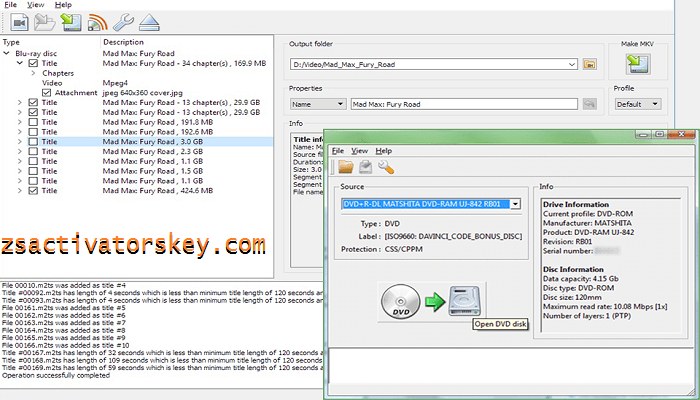Click the backup disc icon in front window toolbar
700x400 pixels.
(x=366, y=167)
